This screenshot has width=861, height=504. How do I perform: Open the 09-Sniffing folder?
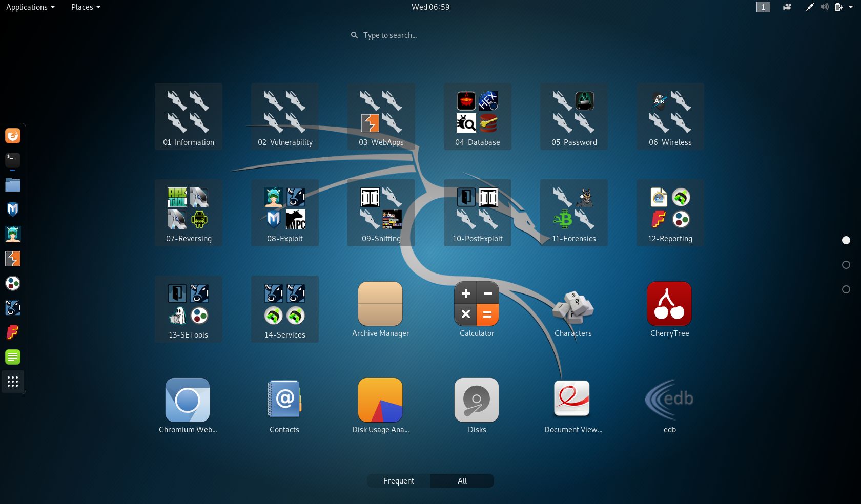coord(381,213)
